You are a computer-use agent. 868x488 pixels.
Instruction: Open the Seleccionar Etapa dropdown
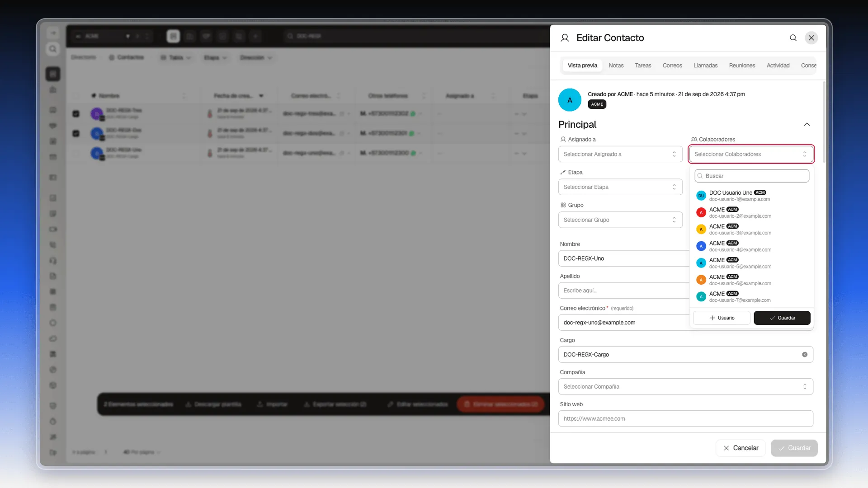[x=620, y=187]
